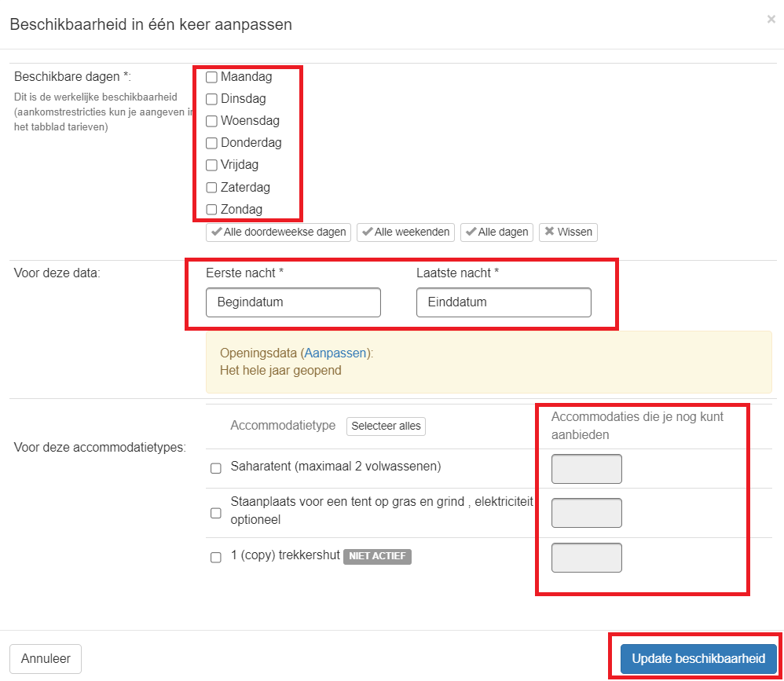The height and width of the screenshot is (681, 784).
Task: Click Alle doordeweekse dagen button
Action: coord(279,232)
